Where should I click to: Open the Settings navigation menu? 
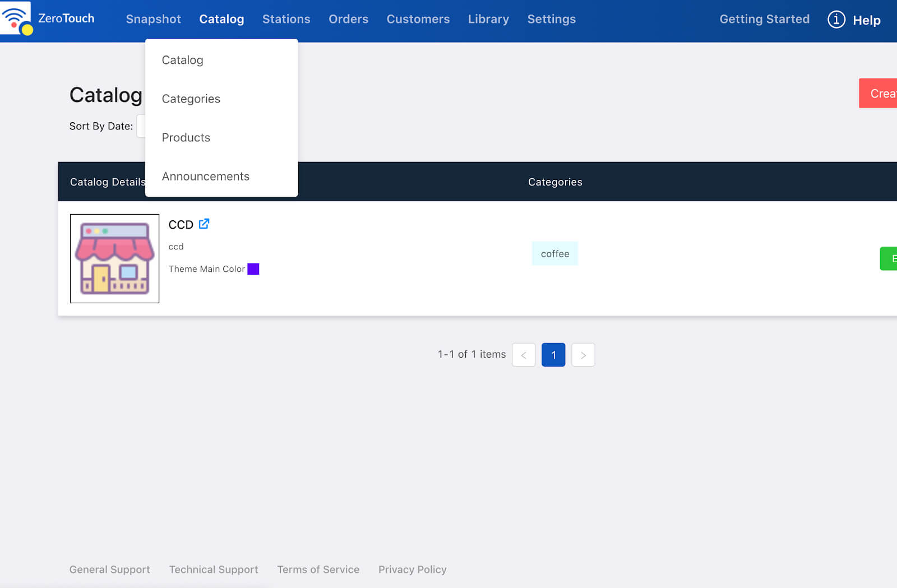point(551,19)
